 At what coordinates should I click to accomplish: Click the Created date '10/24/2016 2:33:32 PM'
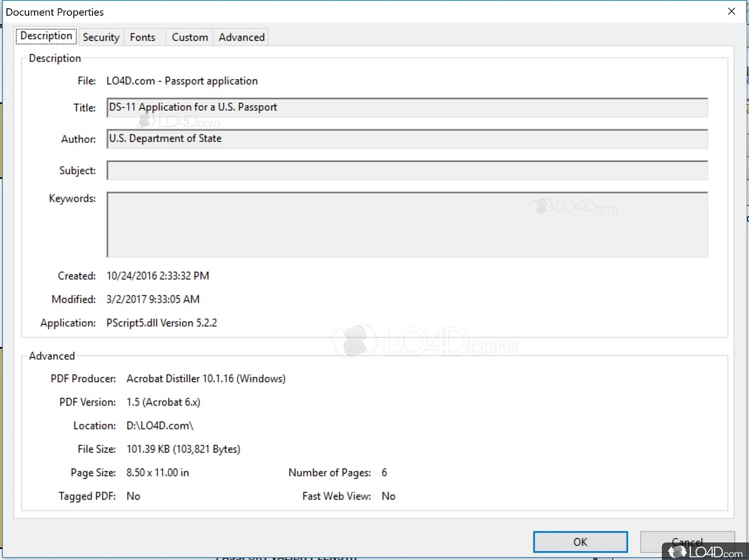[158, 276]
